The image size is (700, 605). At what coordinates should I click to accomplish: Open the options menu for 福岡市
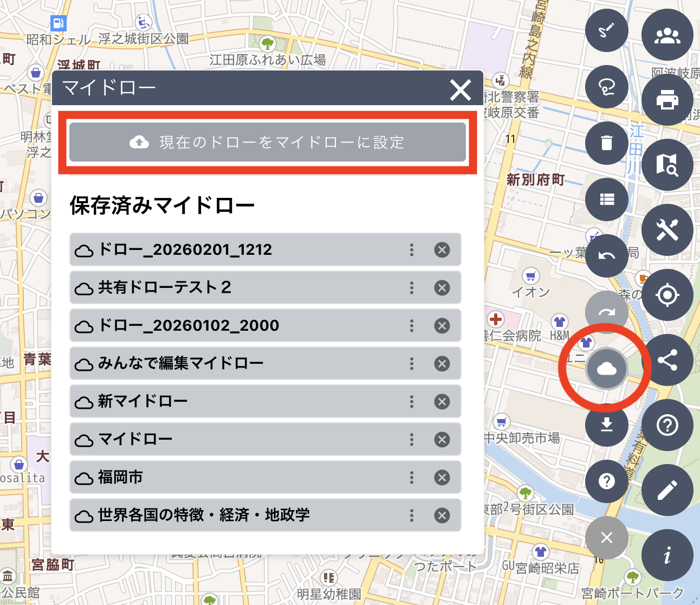(x=411, y=478)
